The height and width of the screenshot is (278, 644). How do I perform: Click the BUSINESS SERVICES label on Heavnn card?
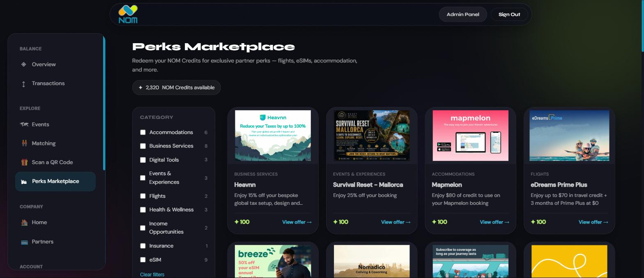tap(256, 174)
